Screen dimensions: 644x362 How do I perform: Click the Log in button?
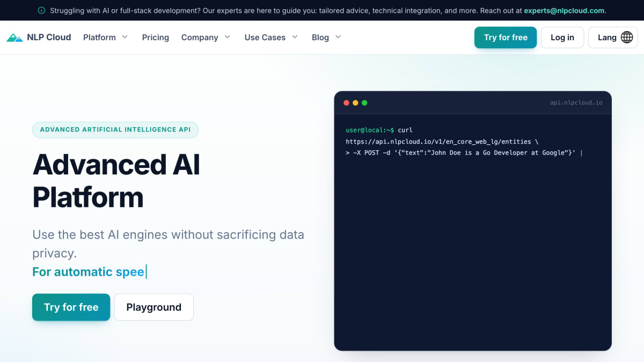[562, 38]
